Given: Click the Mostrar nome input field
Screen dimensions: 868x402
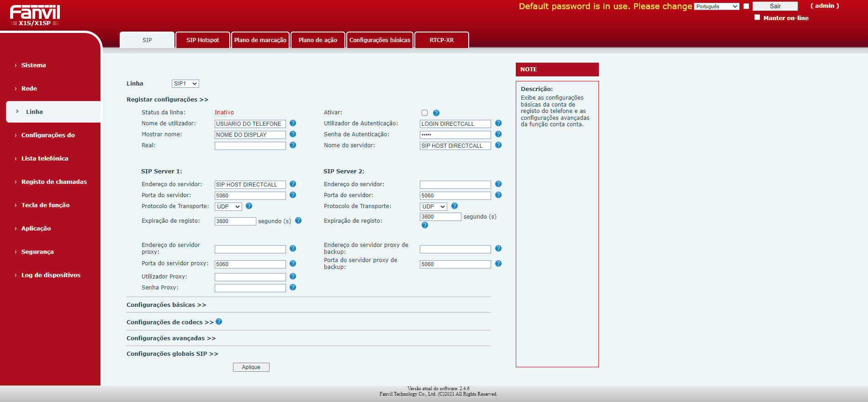Looking at the screenshot, I should [250, 135].
